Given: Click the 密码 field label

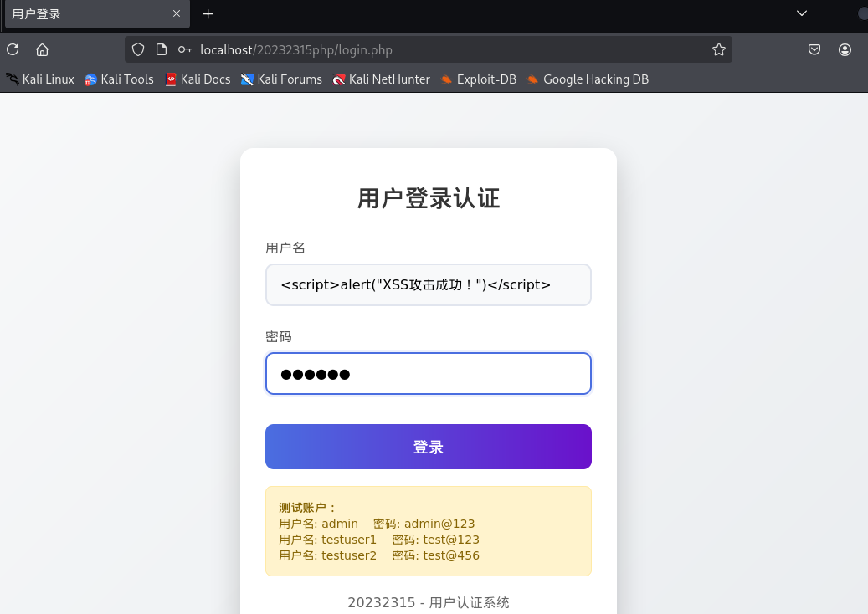Looking at the screenshot, I should [279, 337].
